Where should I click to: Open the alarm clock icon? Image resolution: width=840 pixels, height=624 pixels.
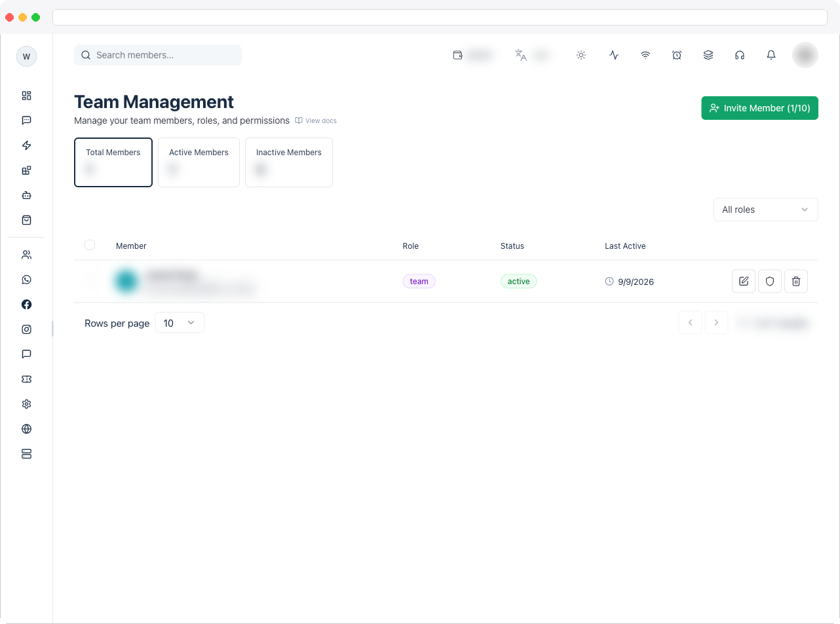click(x=677, y=55)
